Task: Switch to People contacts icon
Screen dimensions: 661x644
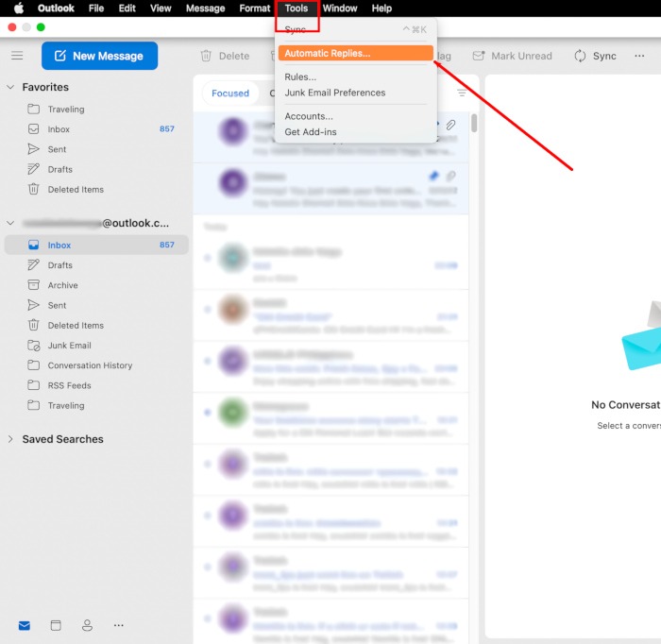Action: tap(87, 625)
